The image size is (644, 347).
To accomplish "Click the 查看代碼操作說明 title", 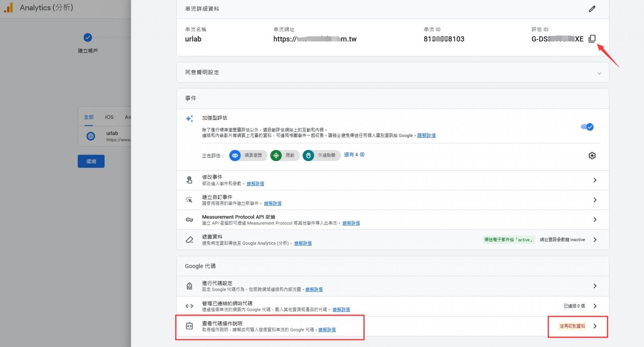I will click(x=222, y=323).
